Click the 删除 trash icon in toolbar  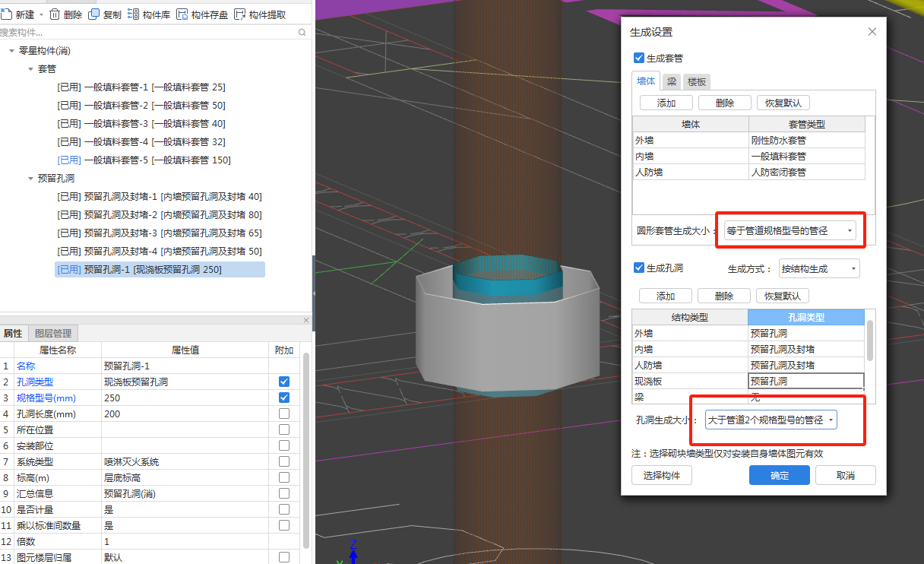[55, 14]
